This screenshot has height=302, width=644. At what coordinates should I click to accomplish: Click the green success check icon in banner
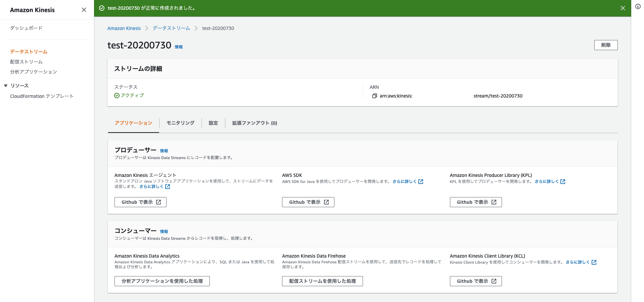pos(102,8)
